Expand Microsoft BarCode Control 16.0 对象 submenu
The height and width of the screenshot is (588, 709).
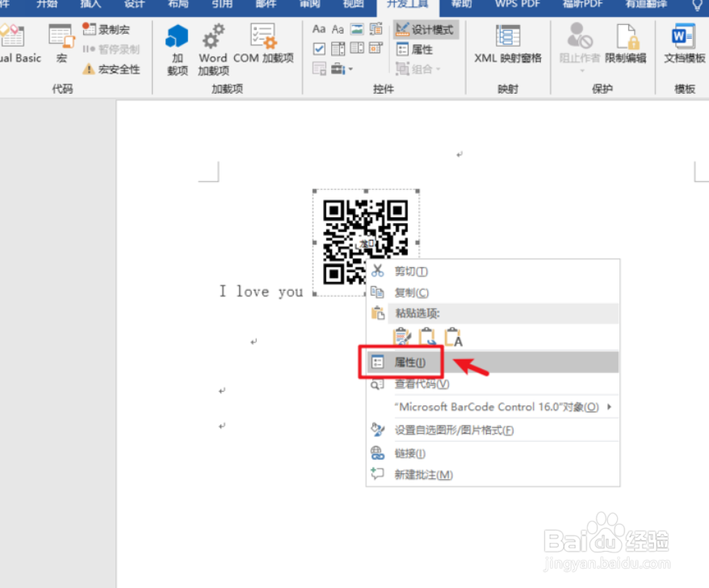[493, 407]
